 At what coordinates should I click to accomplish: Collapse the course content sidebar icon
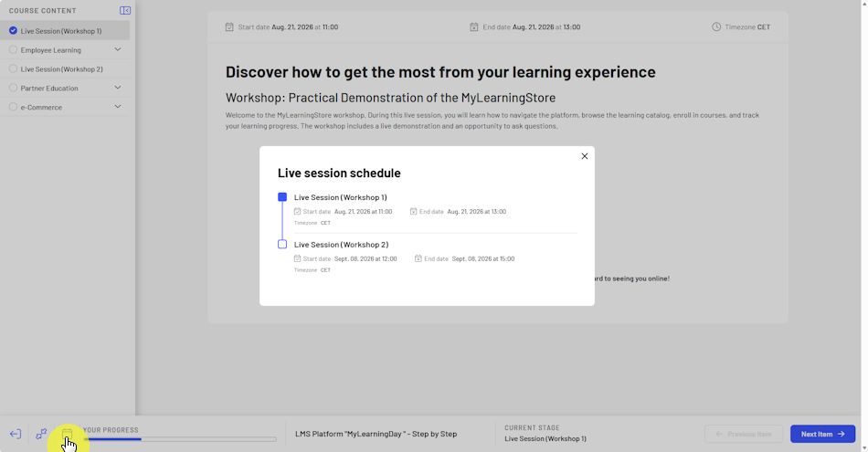tap(125, 11)
